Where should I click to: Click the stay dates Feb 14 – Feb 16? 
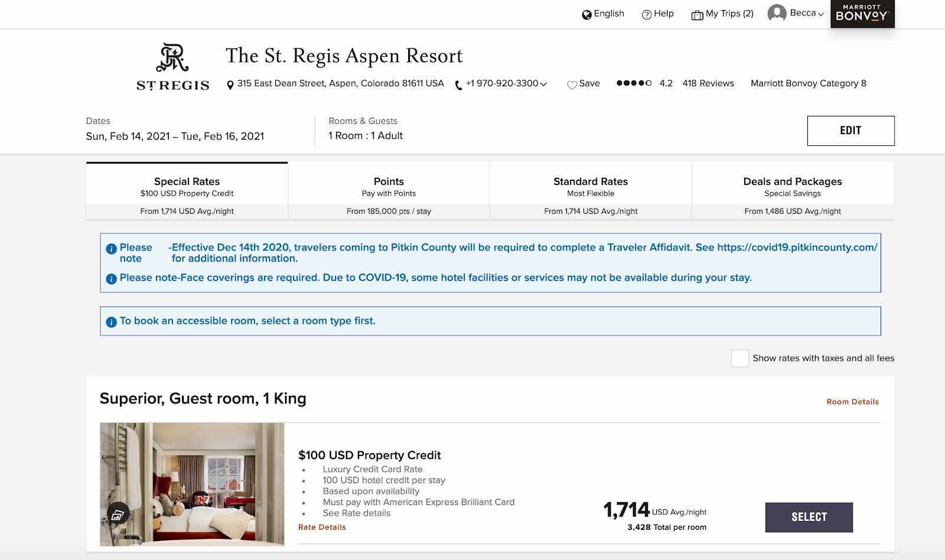pyautogui.click(x=175, y=136)
